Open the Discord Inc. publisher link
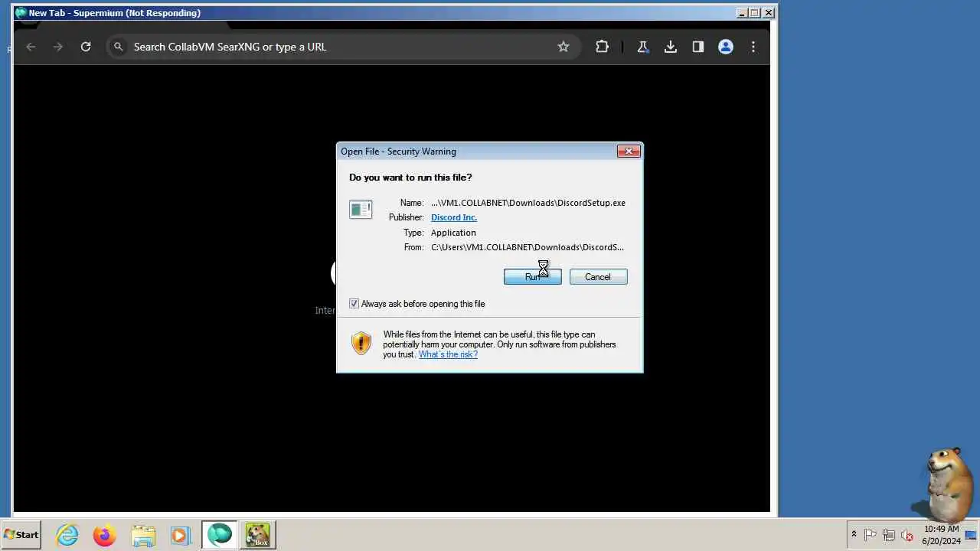This screenshot has height=551, width=980. pyautogui.click(x=454, y=217)
